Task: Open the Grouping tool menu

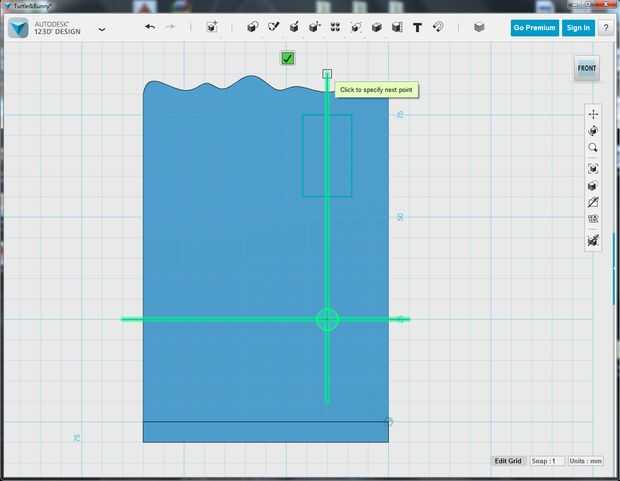Action: pyautogui.click(x=355, y=27)
